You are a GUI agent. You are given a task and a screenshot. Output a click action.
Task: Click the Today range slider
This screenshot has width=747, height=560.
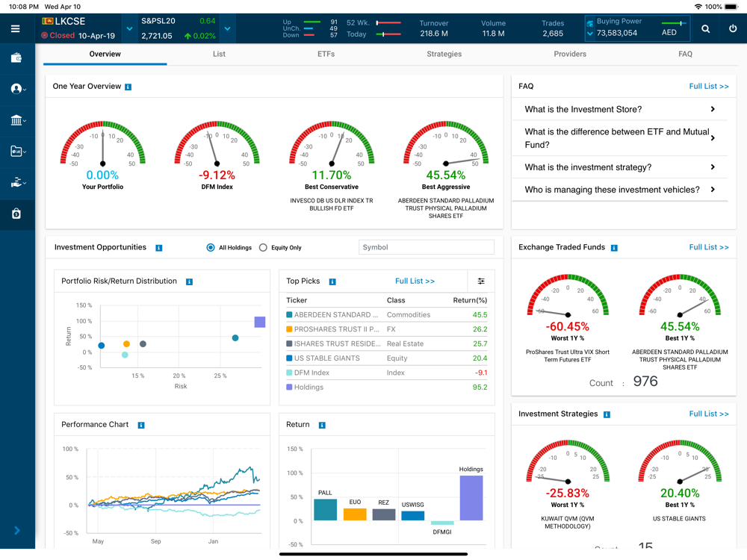[x=388, y=34]
